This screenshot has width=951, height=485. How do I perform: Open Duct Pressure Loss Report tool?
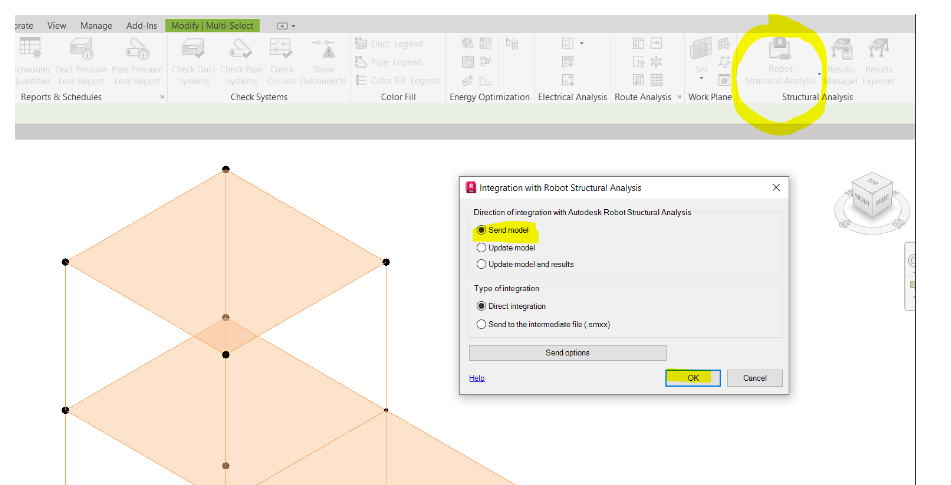click(x=81, y=61)
